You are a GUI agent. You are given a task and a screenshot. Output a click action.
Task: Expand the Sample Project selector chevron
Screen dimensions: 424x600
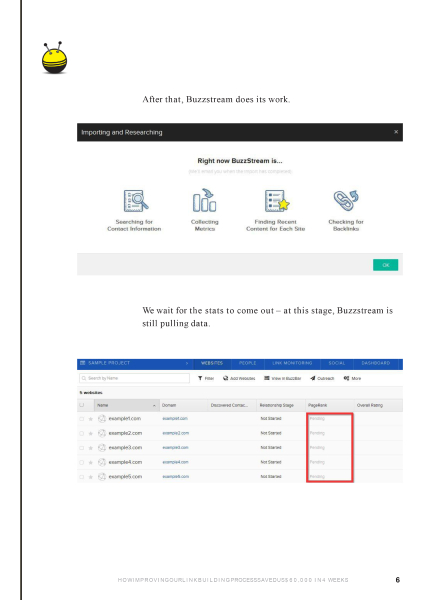[x=187, y=363]
